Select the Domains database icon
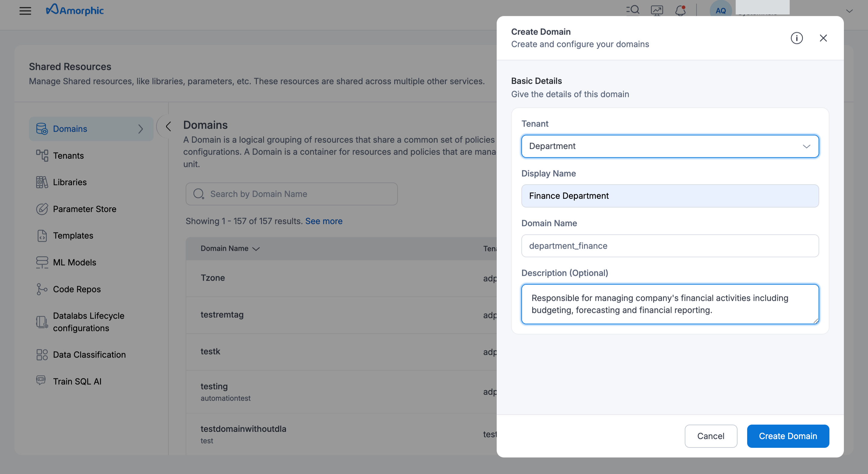Screen dimensions: 868x474 [x=42, y=129]
